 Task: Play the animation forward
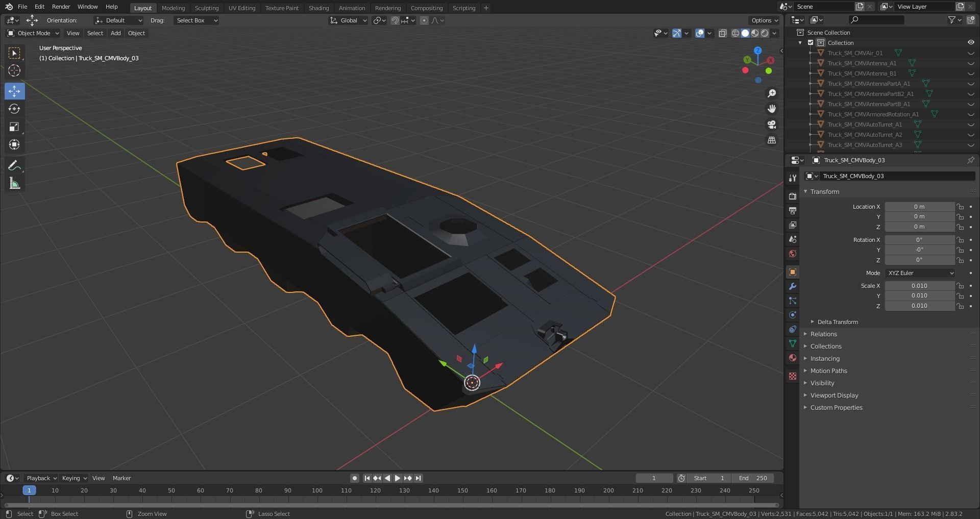coord(398,478)
